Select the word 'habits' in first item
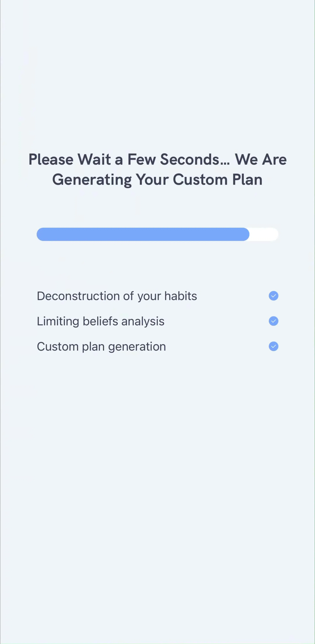315x644 pixels. pos(181,296)
